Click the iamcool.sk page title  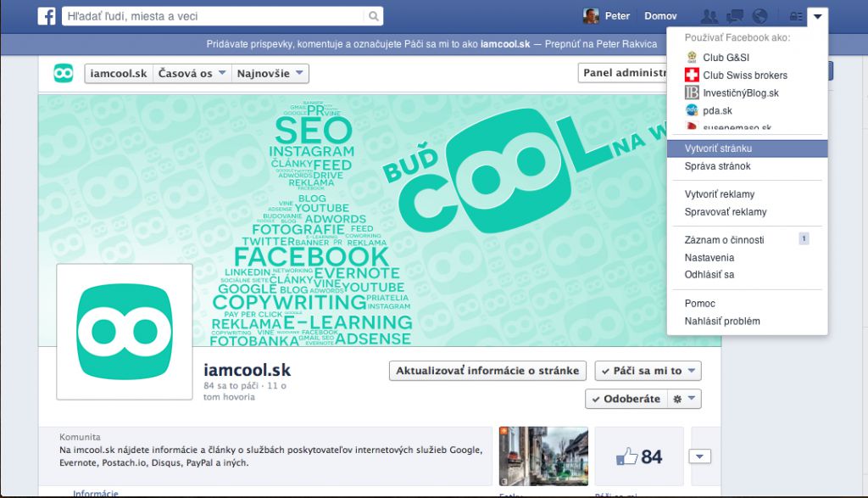[247, 370]
